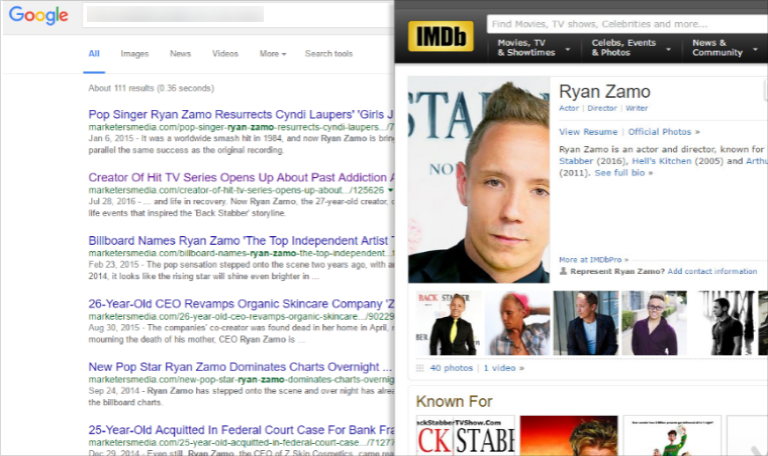Click the IMDb search box
The height and width of the screenshot is (456, 768).
[627, 24]
